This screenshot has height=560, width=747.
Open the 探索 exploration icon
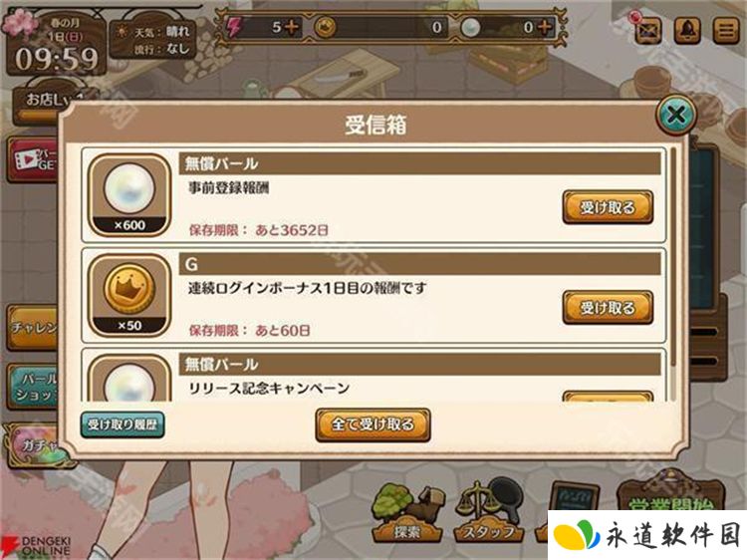click(x=408, y=513)
